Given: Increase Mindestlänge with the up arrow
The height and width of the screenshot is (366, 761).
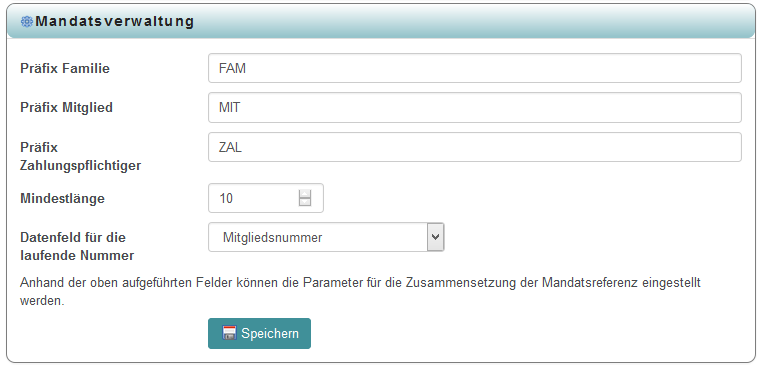Looking at the screenshot, I should (x=305, y=193).
